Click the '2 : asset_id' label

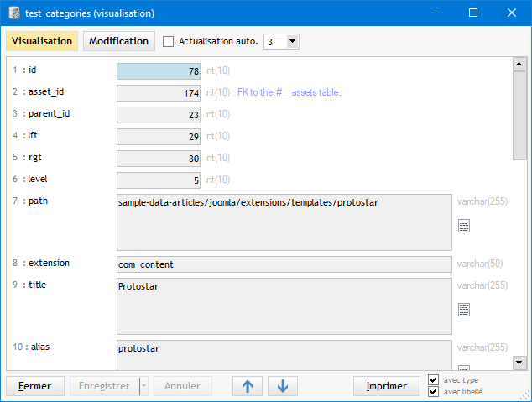38,92
